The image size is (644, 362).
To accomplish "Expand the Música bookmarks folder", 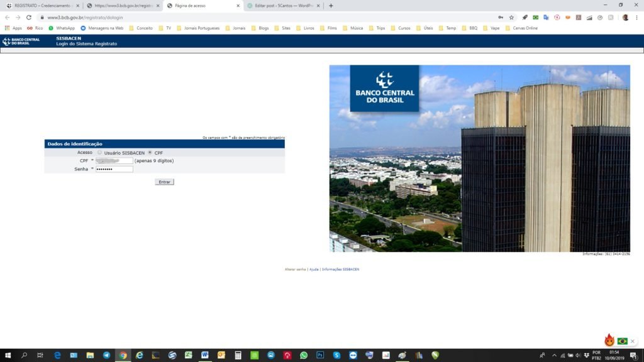I will click(353, 28).
